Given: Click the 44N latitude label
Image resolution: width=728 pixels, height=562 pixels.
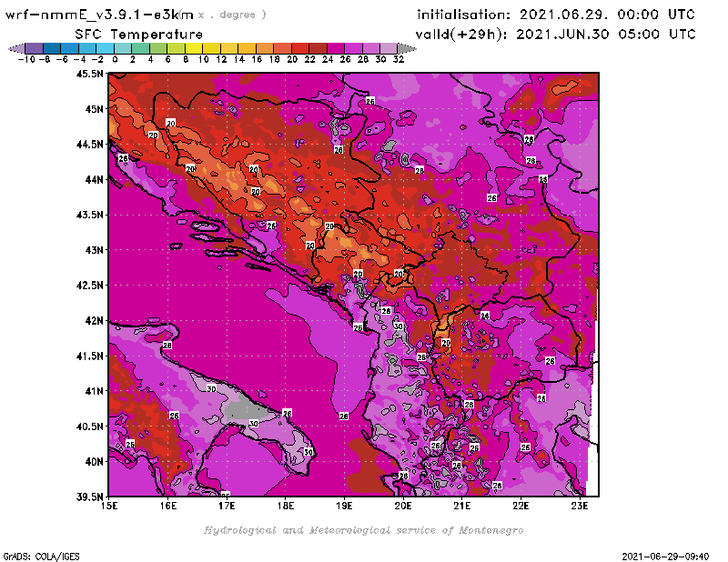Looking at the screenshot, I should pyautogui.click(x=95, y=179).
